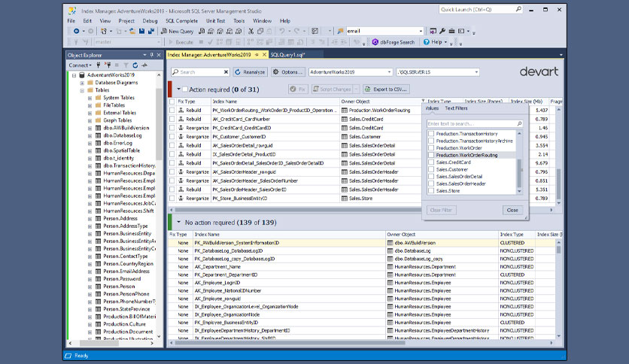Check the PK_WorkOrderRouting row checkbox

coord(172,111)
